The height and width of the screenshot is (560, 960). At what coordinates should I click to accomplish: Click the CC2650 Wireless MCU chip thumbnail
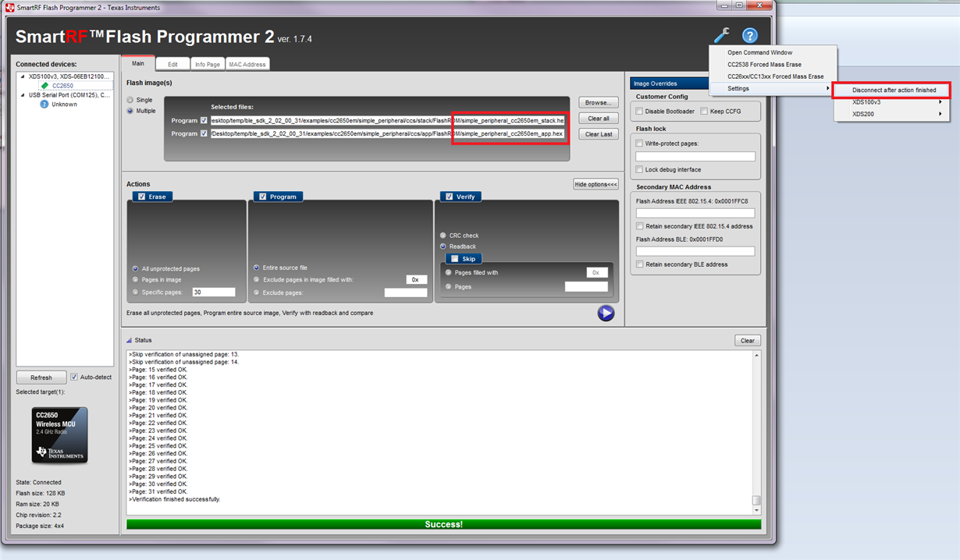59,435
